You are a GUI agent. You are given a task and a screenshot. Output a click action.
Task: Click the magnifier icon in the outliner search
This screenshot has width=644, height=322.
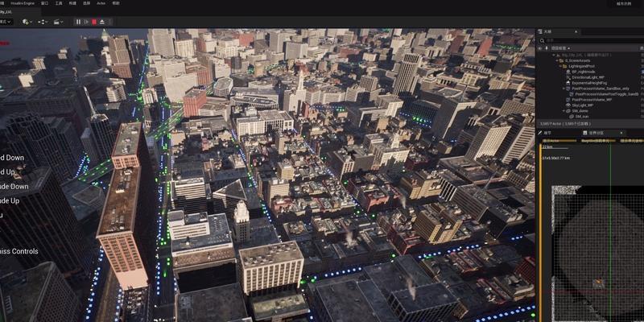coord(542,40)
